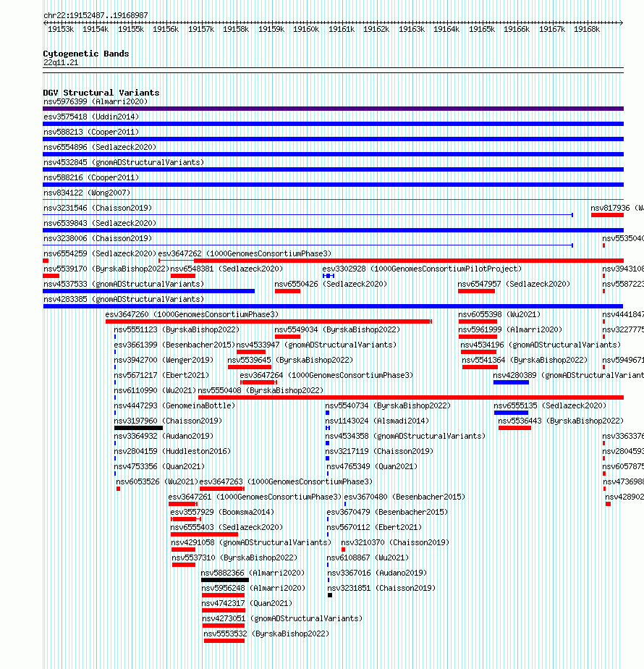Open esv3670480 (Besenbacher2015) variant
This screenshot has height=669, width=644.
[x=404, y=497]
